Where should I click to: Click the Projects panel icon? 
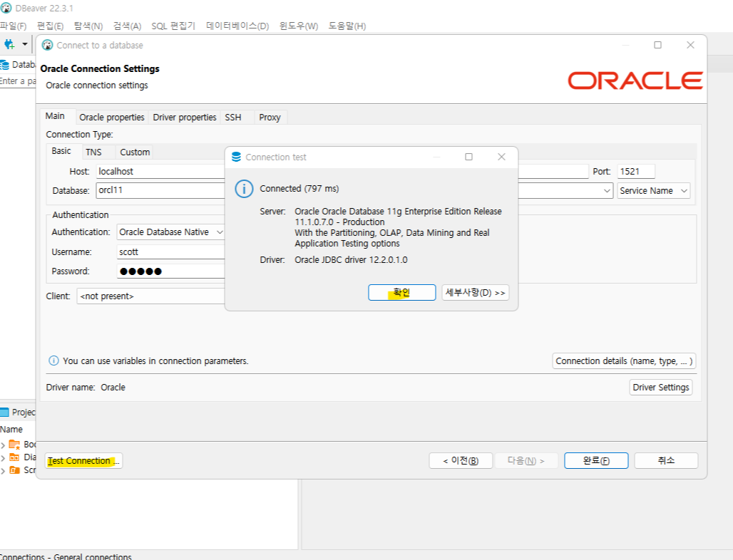click(5, 412)
